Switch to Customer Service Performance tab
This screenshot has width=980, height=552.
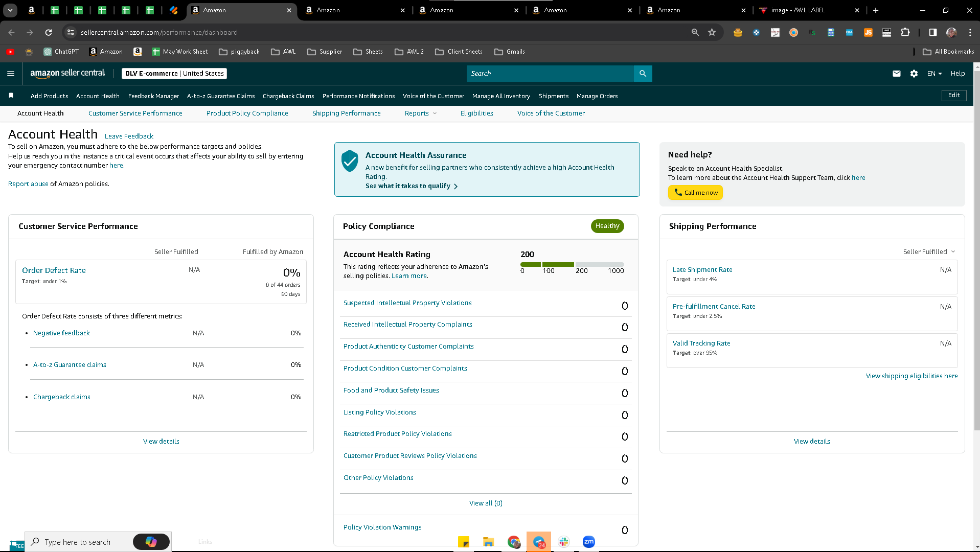[x=135, y=113]
